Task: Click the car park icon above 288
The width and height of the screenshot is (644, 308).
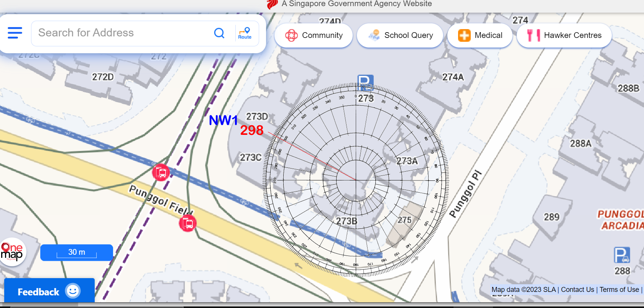Action: pos(621,255)
